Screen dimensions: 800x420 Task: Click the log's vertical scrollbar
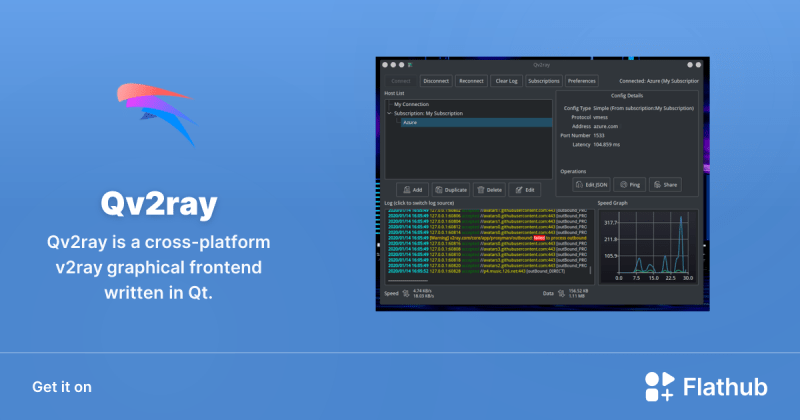[x=590, y=270]
